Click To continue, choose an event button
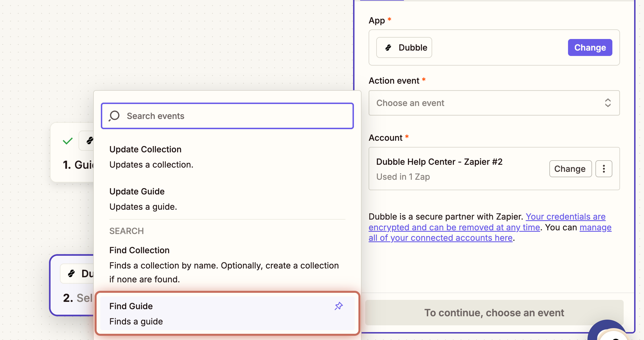The height and width of the screenshot is (340, 644). point(494,313)
